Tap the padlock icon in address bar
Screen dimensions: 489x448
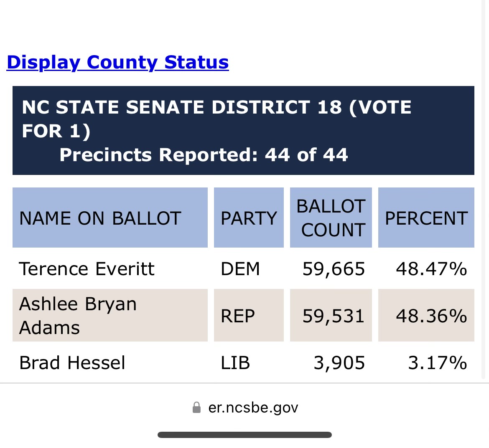point(196,408)
